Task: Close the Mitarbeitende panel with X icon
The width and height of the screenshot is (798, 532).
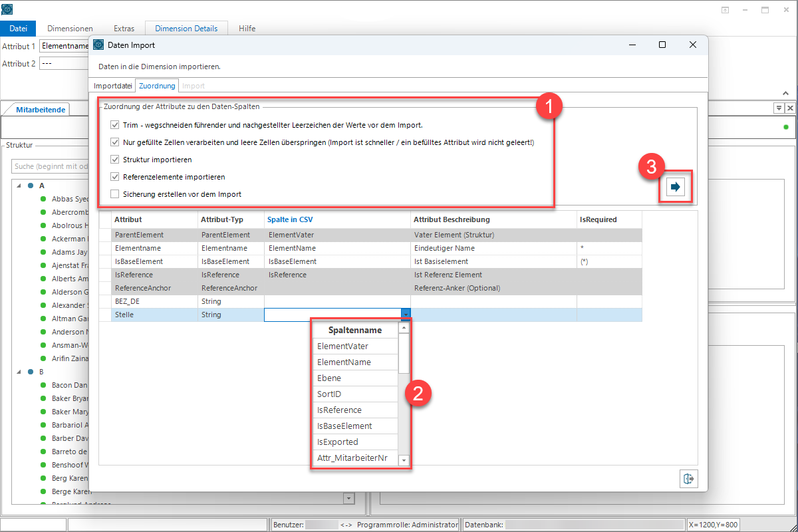Action: coord(789,108)
